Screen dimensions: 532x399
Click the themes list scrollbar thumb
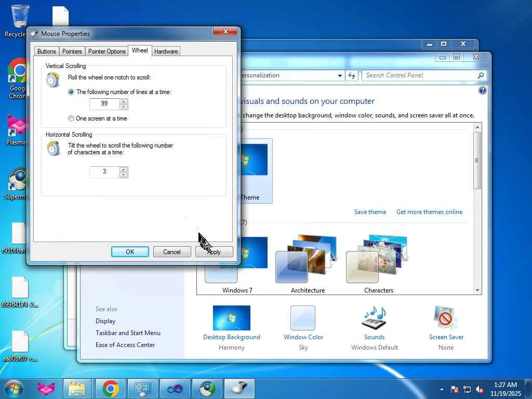click(x=477, y=161)
